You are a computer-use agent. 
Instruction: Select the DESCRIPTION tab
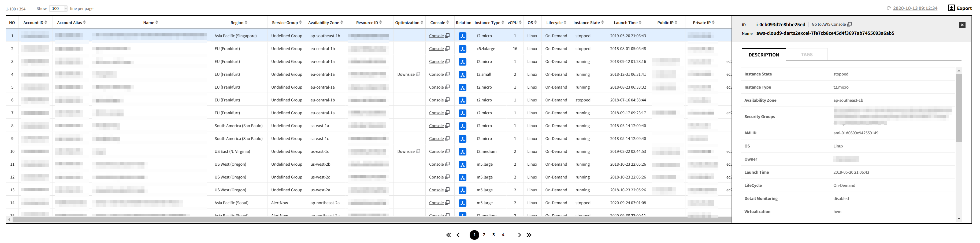763,55
